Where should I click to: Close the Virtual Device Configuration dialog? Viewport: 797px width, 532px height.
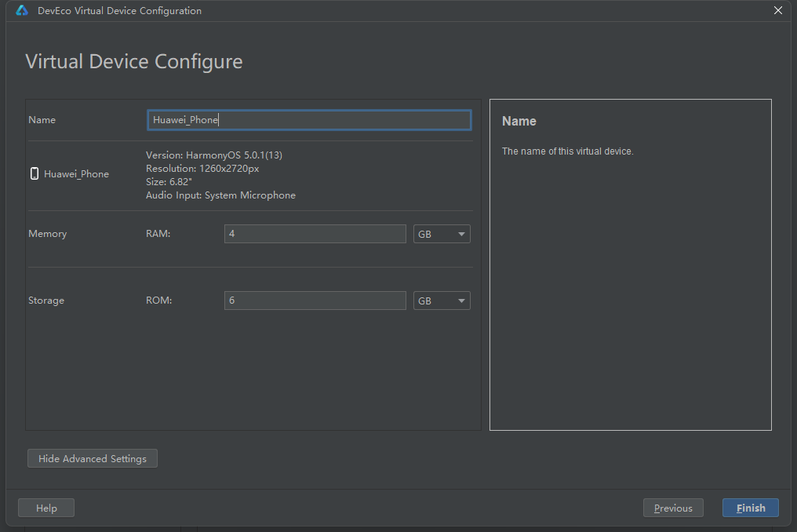tap(777, 10)
